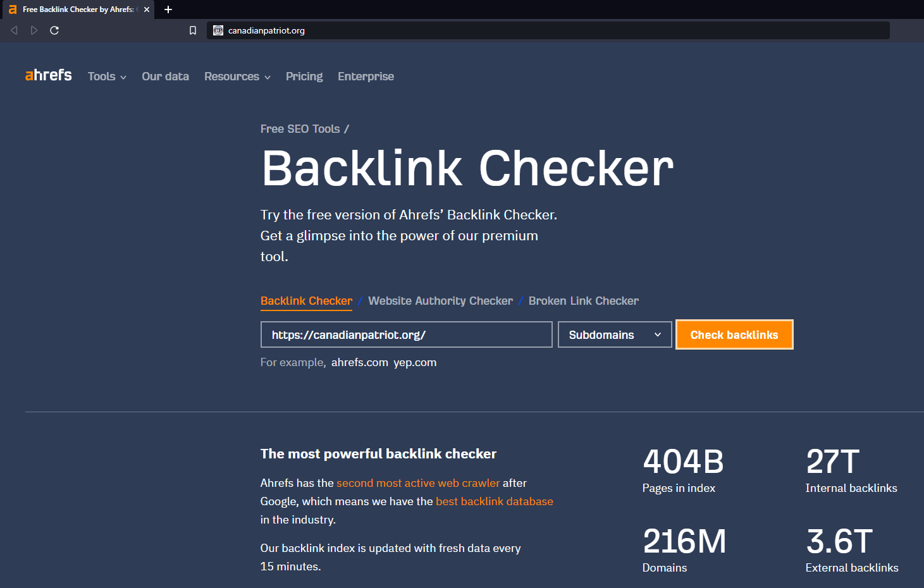This screenshot has width=924, height=588.
Task: Select the Free Backlink Checker browser tab
Action: pyautogui.click(x=78, y=9)
